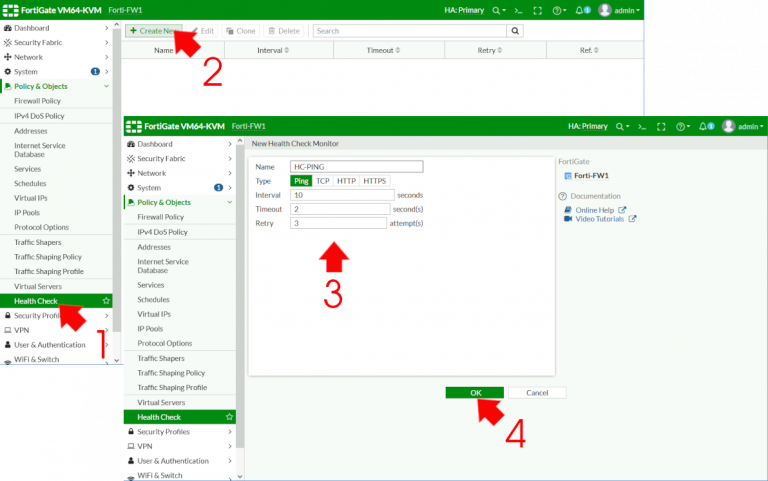
Task: Click FortiGate logo in back window header
Action: click(10, 10)
